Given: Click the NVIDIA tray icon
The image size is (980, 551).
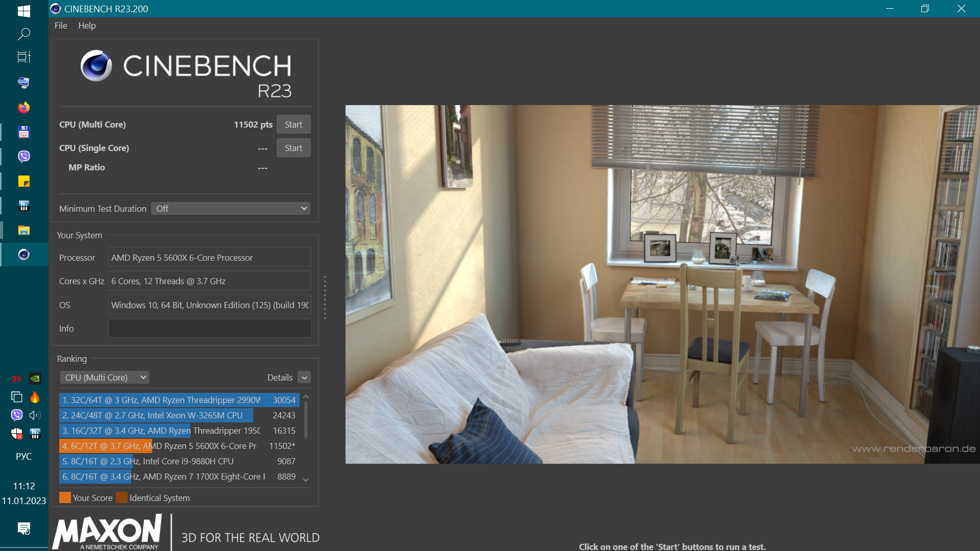Looking at the screenshot, I should [x=35, y=379].
